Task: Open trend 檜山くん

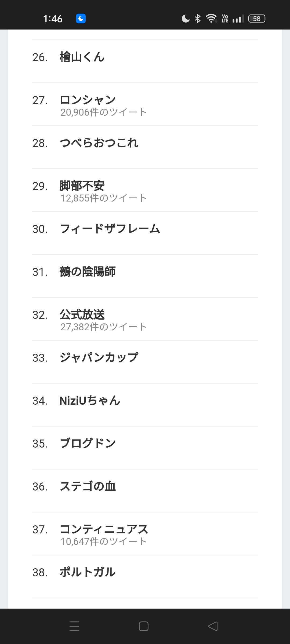Action: click(82, 57)
